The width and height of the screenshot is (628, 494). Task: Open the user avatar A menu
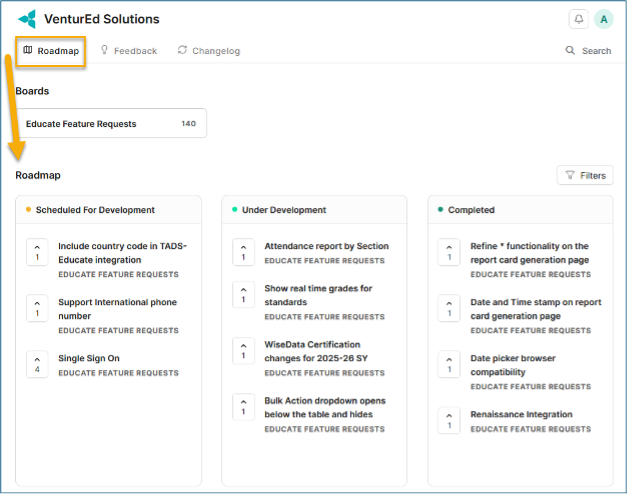604,19
